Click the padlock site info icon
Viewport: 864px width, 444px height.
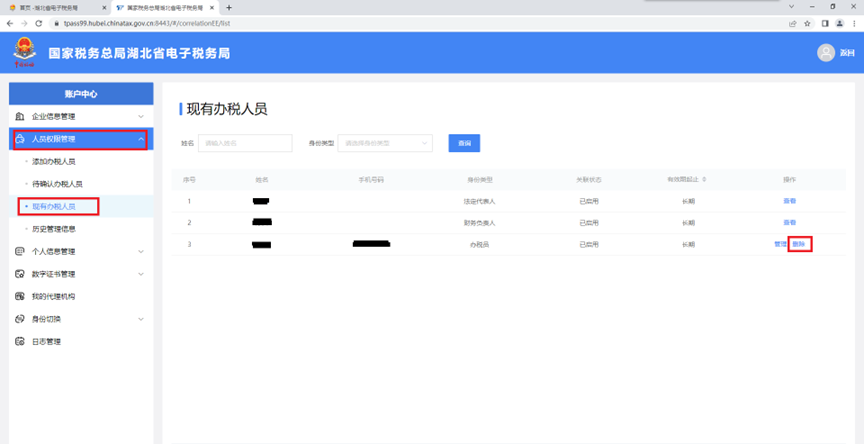tap(56, 24)
